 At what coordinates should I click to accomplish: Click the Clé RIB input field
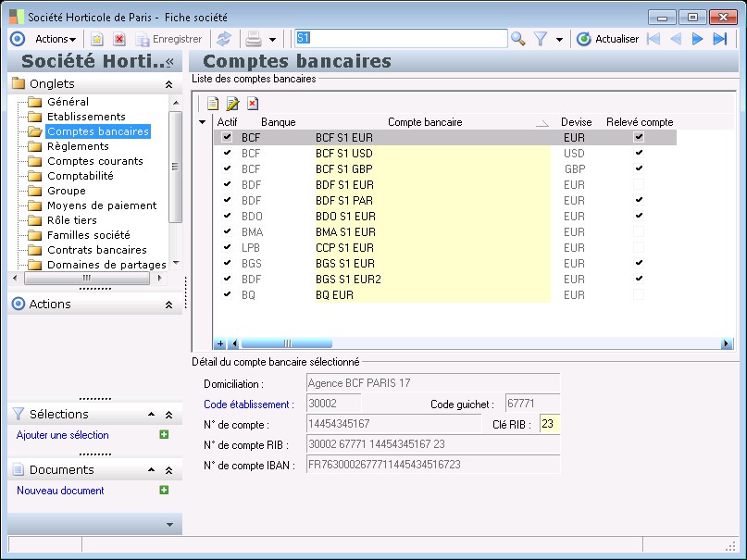click(550, 425)
